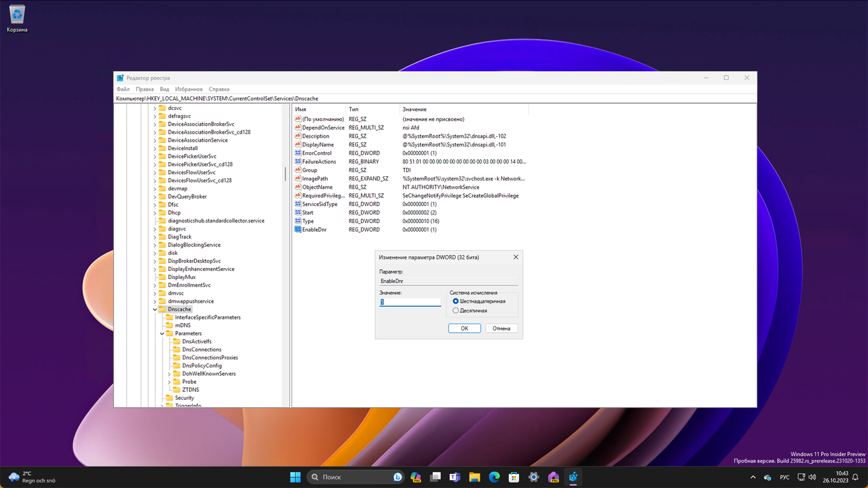
Task: Click the Значение input field
Action: pyautogui.click(x=410, y=302)
